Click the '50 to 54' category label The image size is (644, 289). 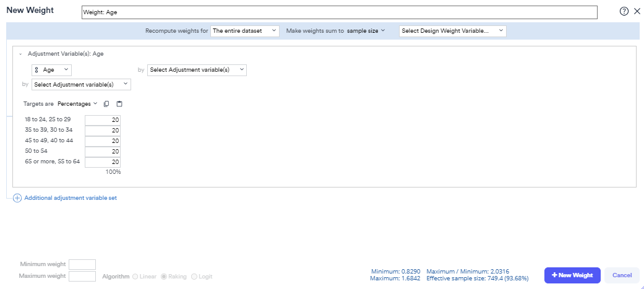pyautogui.click(x=36, y=151)
